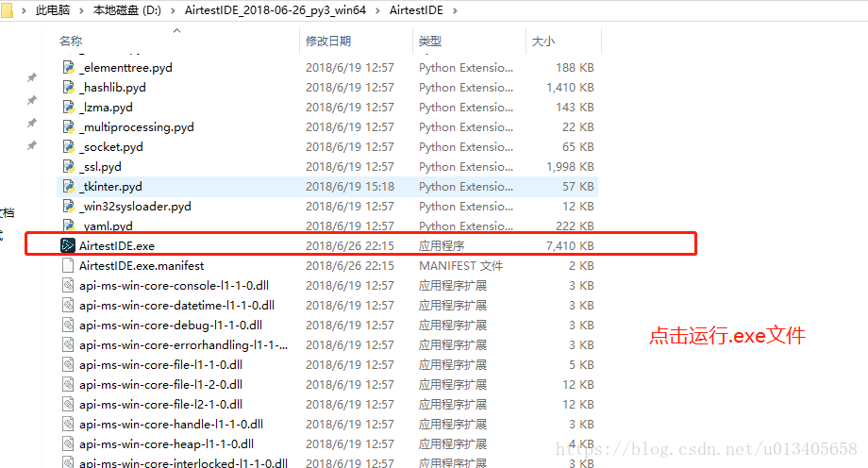Click the api-ms-win-core-file-l1-2-0 dll icon

click(x=68, y=384)
